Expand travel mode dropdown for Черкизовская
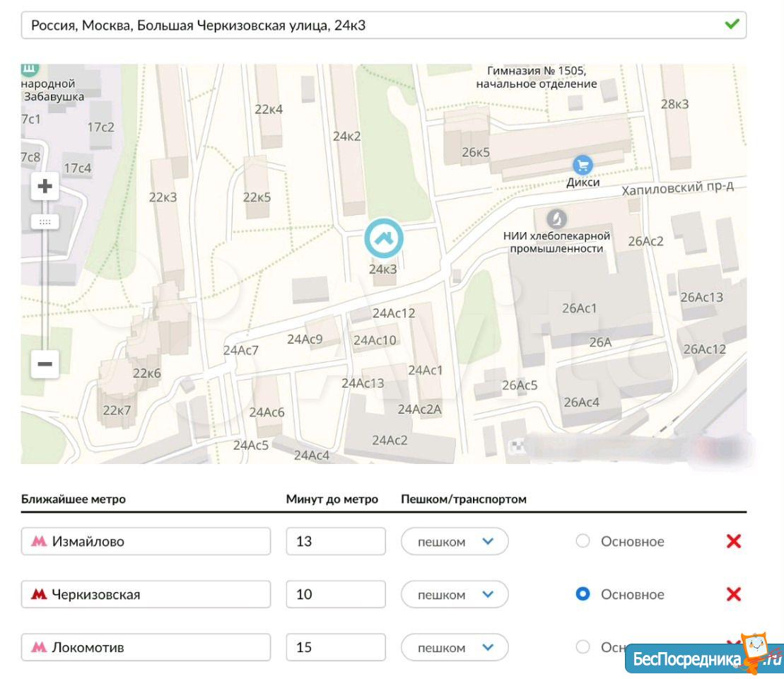784x679 pixels. (x=455, y=595)
